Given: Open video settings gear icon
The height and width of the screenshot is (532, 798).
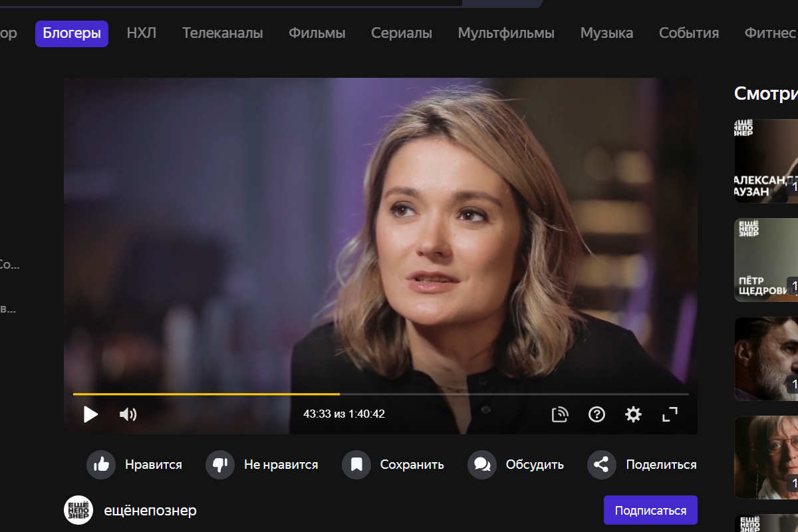Looking at the screenshot, I should (x=633, y=415).
